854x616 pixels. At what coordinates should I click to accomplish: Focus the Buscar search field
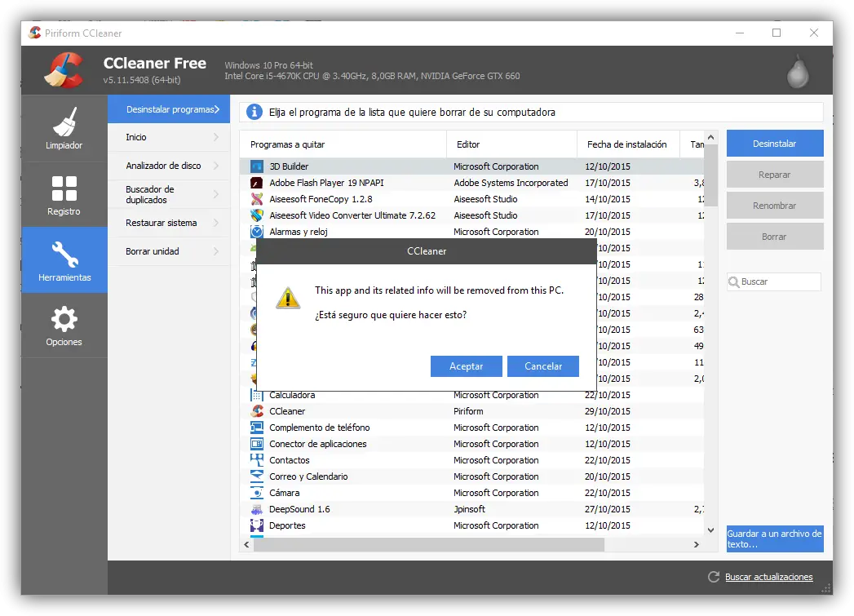[774, 281]
